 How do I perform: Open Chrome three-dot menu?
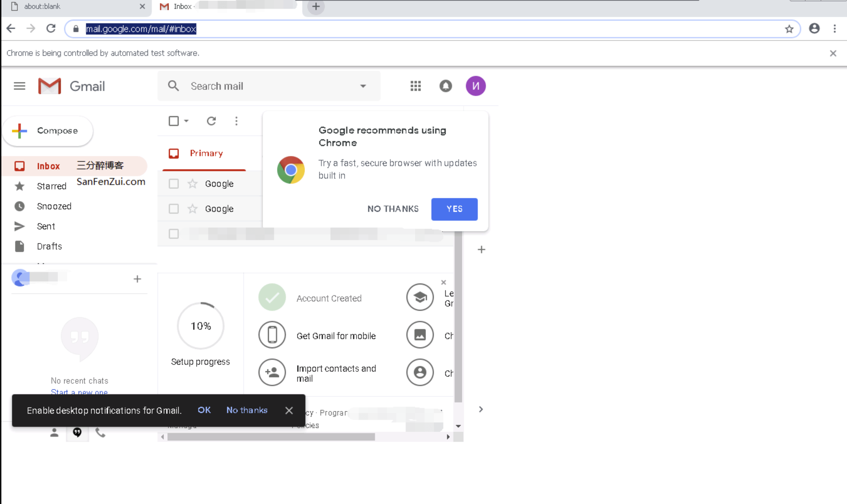pos(835,29)
